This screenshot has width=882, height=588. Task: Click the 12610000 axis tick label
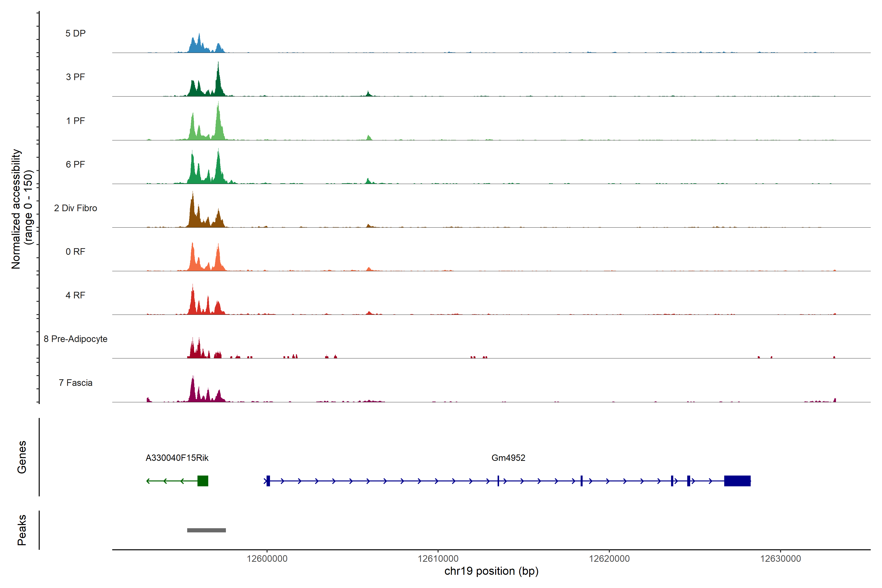438,559
